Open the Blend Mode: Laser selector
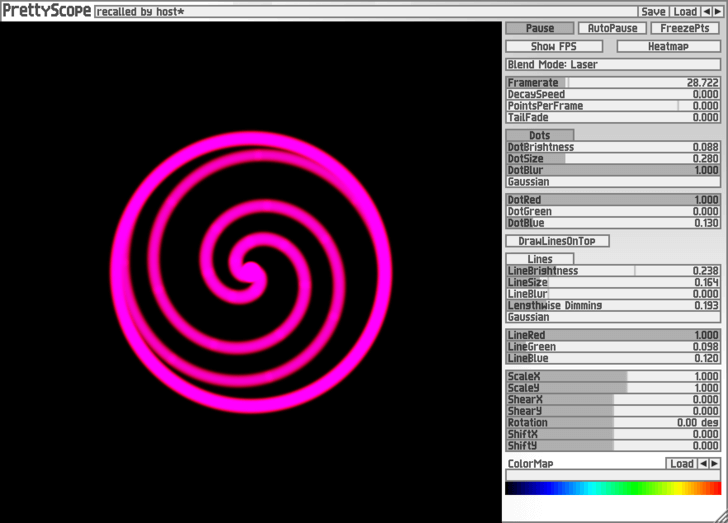This screenshot has width=728, height=523. click(x=612, y=64)
